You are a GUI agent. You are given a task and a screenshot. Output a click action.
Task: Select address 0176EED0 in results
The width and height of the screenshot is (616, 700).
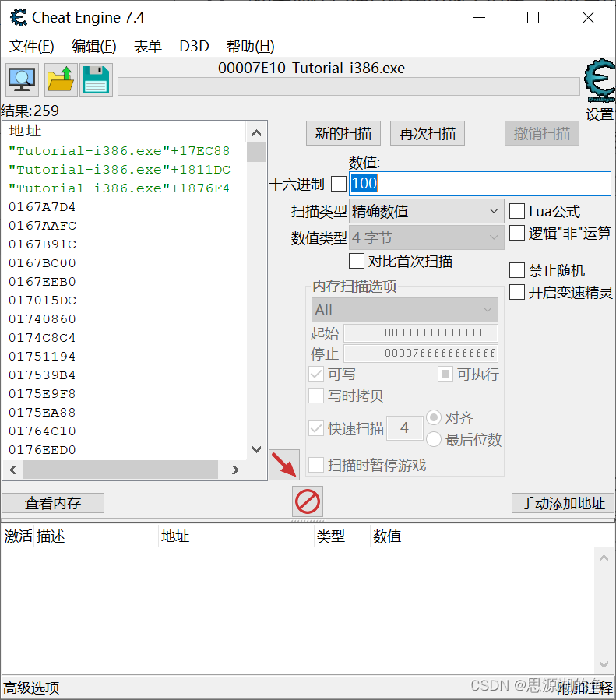point(42,450)
